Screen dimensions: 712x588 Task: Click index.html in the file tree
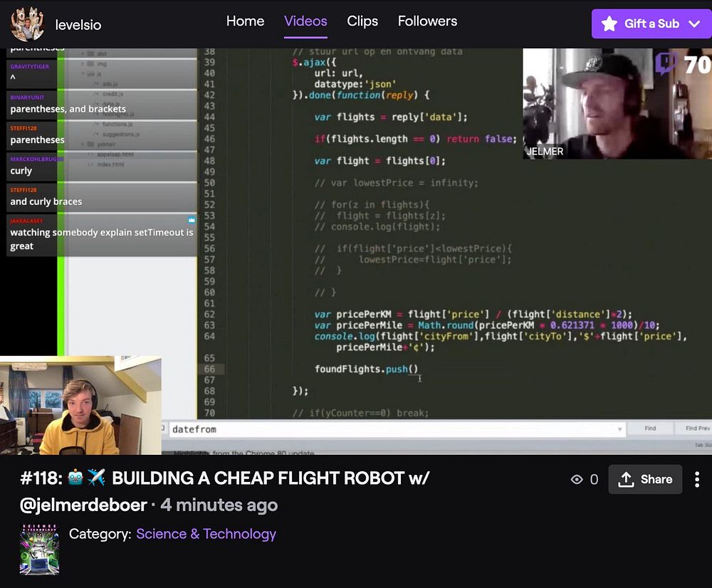[x=110, y=164]
